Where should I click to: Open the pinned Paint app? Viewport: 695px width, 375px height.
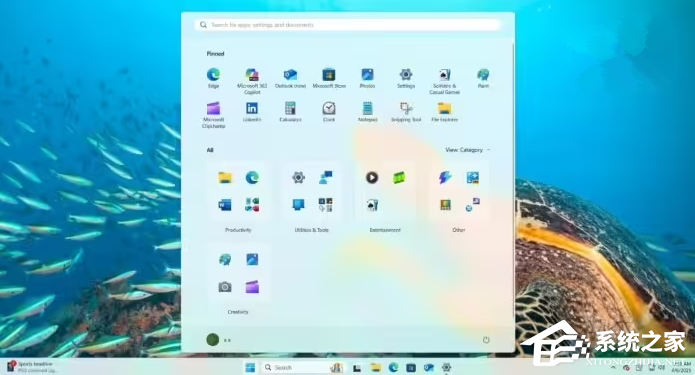(x=483, y=78)
